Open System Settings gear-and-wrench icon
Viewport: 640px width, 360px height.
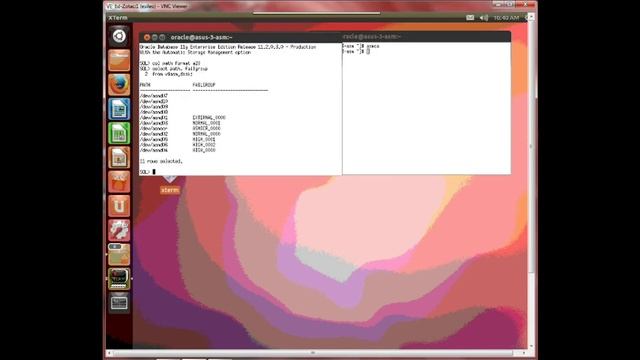point(119,230)
